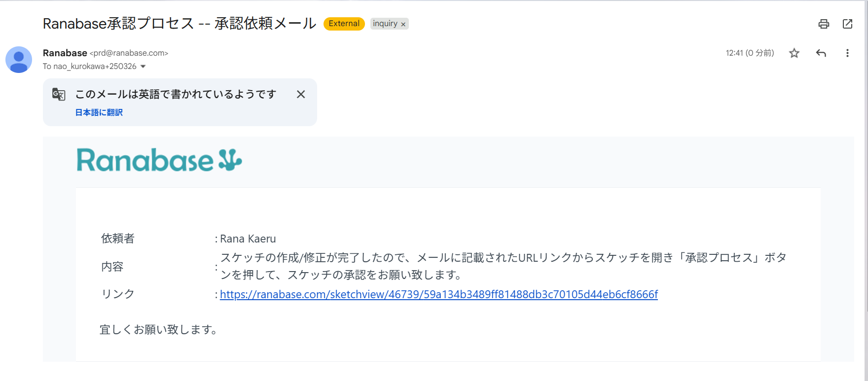The height and width of the screenshot is (381, 868).
Task: Click the prd@ranabase.com sender address
Action: pos(129,53)
